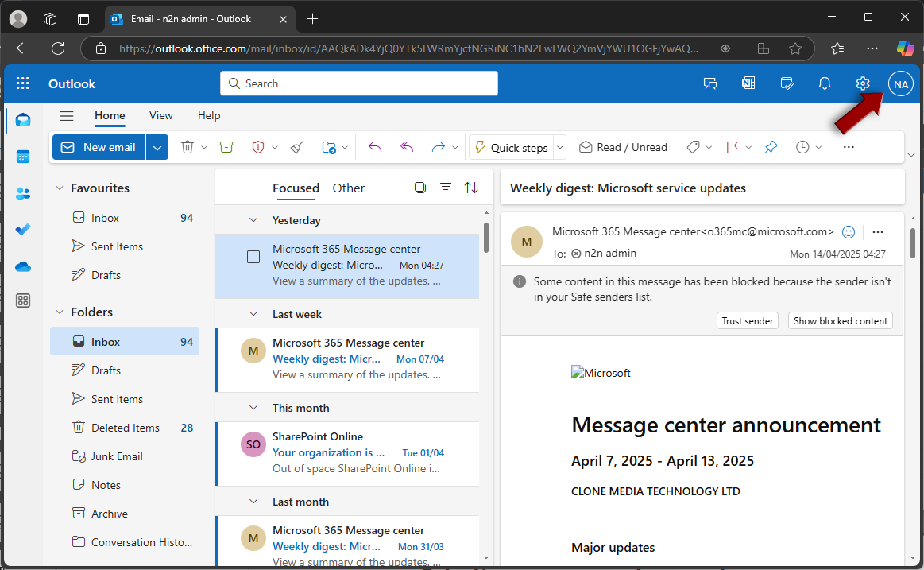Sweep messages using the broom icon
The height and width of the screenshot is (570, 924).
click(298, 147)
